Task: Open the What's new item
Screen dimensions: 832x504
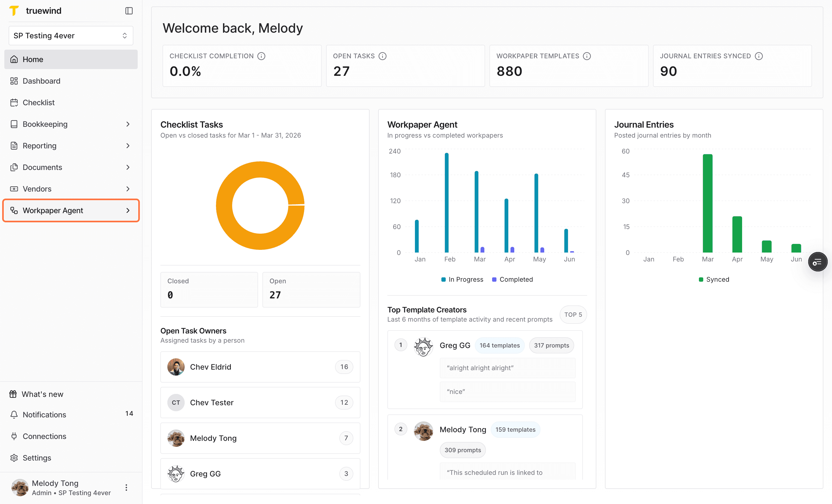Action: pyautogui.click(x=71, y=394)
